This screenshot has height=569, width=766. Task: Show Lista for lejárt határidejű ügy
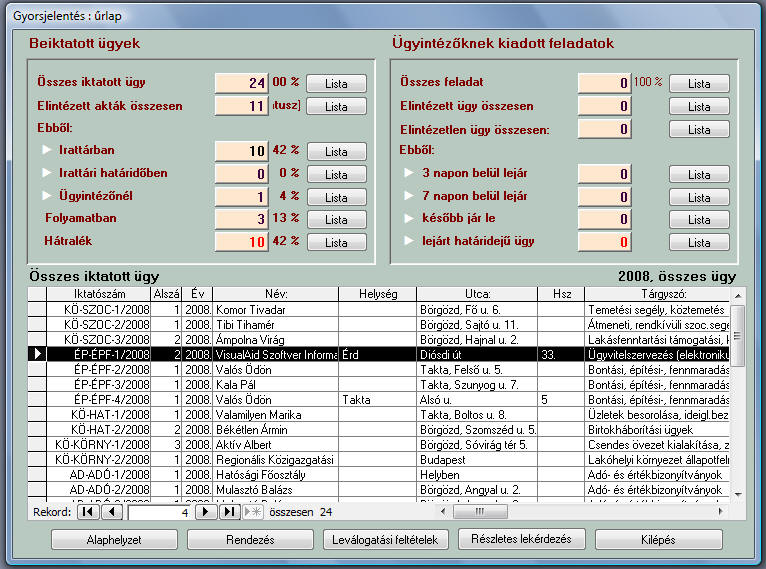[699, 242]
